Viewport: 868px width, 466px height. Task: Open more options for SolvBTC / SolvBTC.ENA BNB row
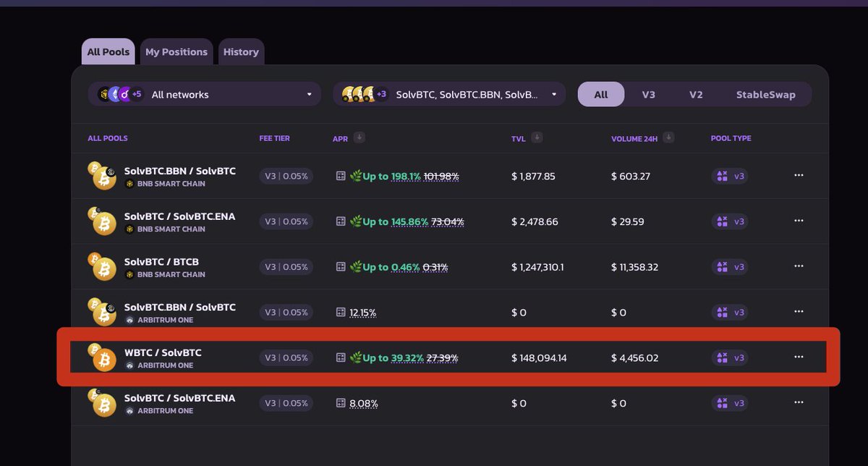tap(799, 221)
